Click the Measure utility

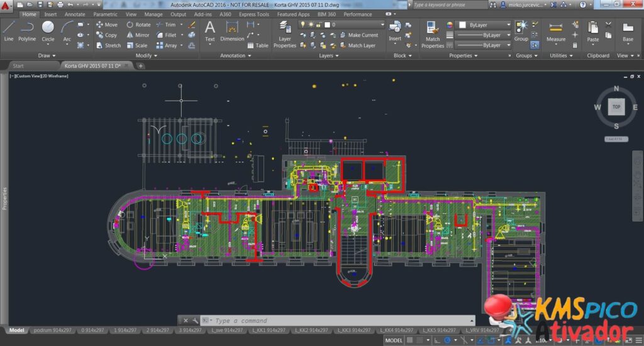556,31
